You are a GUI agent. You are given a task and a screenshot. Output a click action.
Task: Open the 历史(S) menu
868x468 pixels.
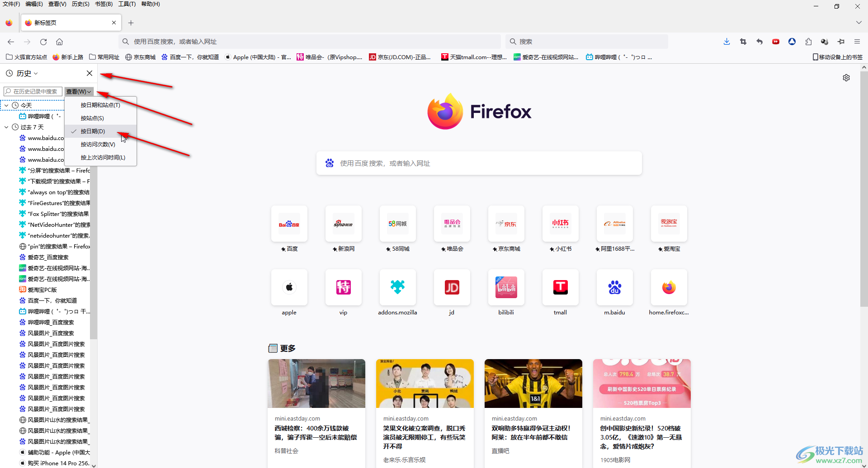click(x=80, y=4)
